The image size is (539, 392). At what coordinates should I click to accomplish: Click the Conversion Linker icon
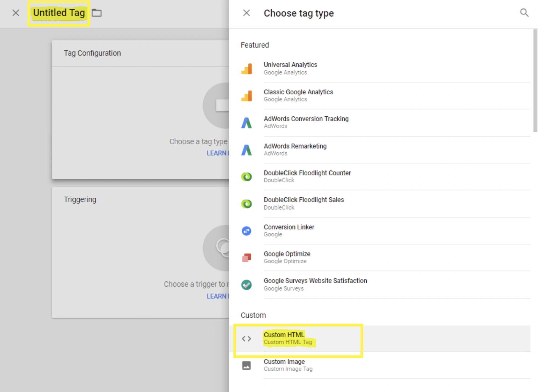pos(246,231)
